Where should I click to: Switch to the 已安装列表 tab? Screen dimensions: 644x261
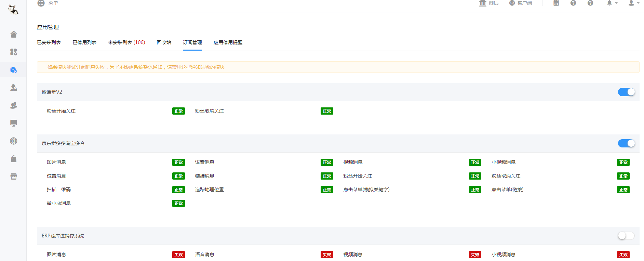[49, 42]
